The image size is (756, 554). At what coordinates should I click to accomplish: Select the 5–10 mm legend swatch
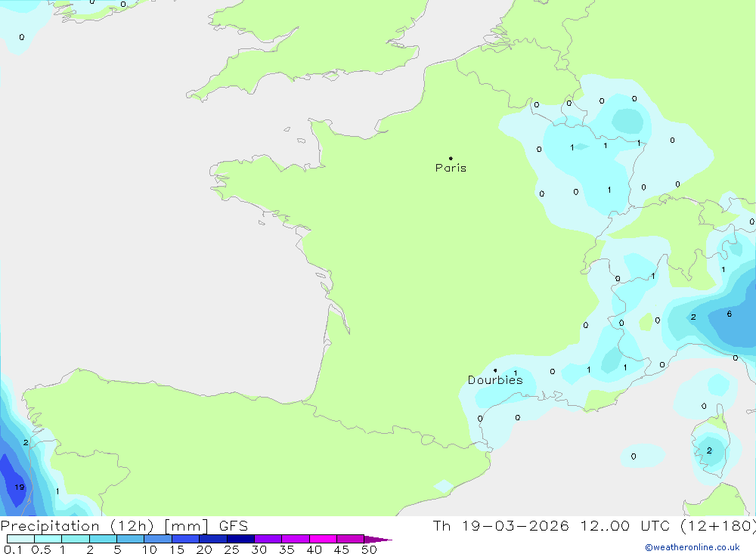[x=131, y=539]
